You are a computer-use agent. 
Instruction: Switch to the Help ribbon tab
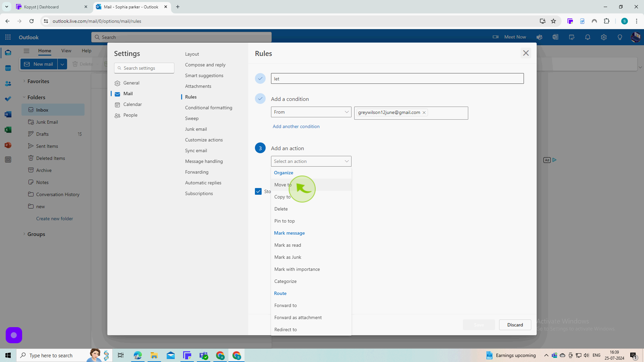click(x=87, y=51)
